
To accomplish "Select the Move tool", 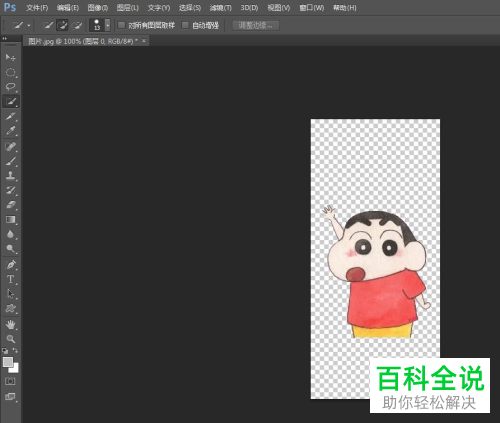I will (x=10, y=57).
